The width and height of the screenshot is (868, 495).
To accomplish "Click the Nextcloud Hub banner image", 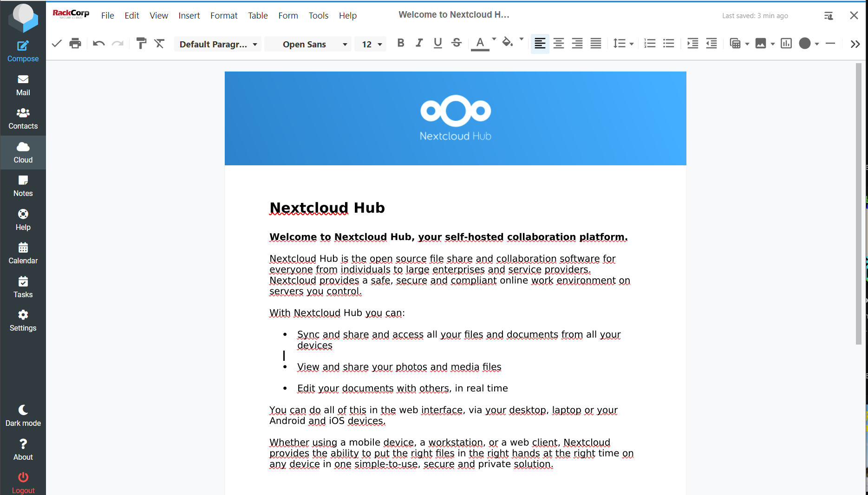I will click(x=455, y=118).
